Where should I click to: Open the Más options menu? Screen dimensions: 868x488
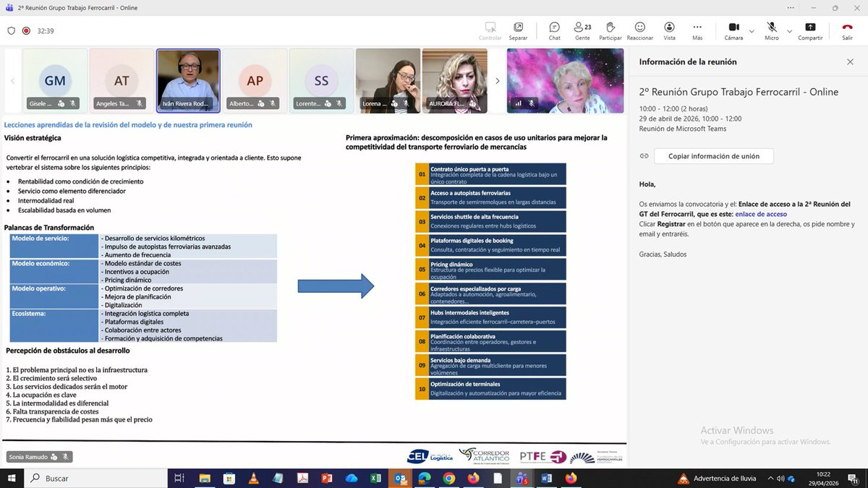tap(697, 30)
